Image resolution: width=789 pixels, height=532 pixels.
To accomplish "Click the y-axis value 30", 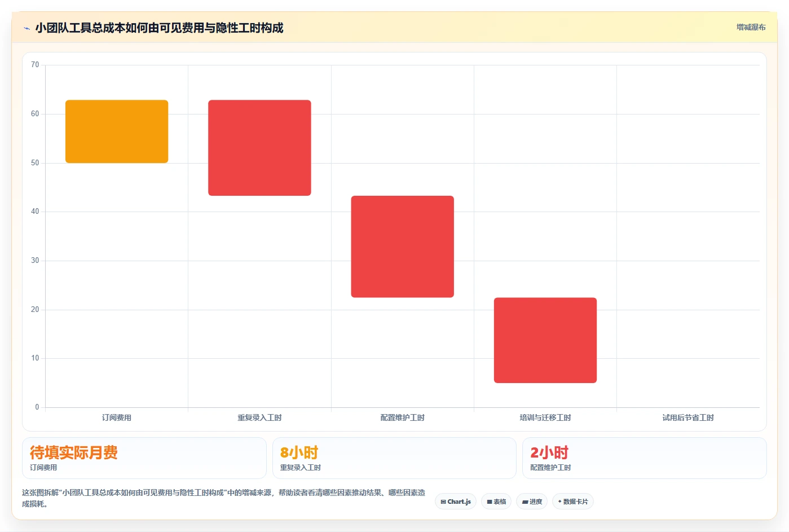I will tap(35, 261).
